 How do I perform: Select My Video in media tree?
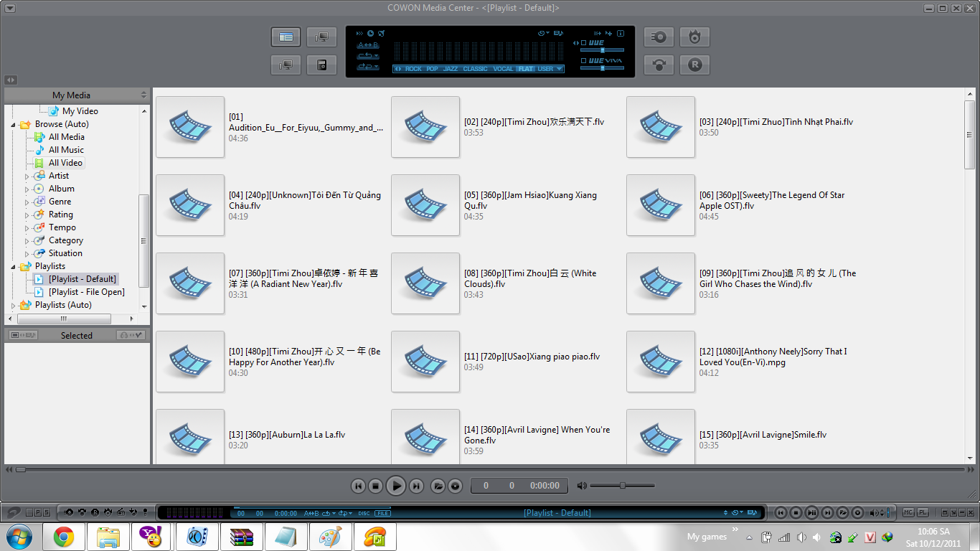point(80,111)
